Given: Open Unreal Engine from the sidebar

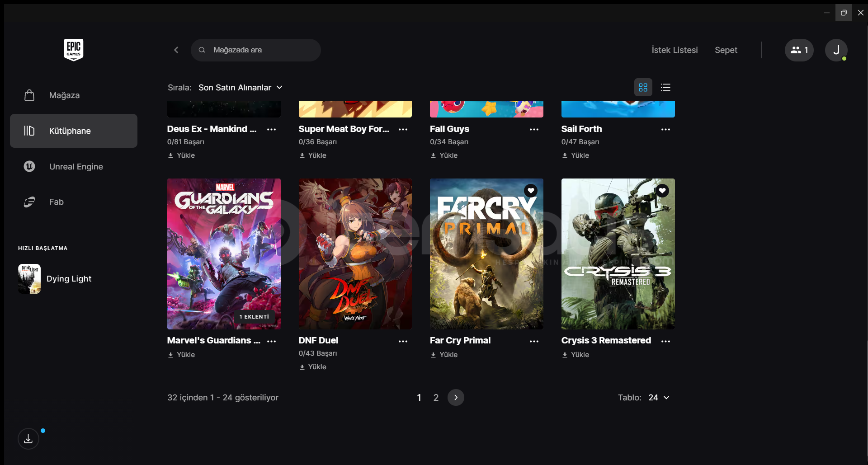Looking at the screenshot, I should coord(74,166).
